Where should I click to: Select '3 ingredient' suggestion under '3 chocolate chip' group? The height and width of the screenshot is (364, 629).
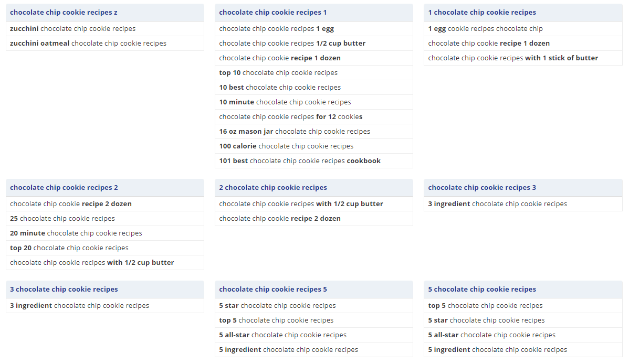[79, 306]
